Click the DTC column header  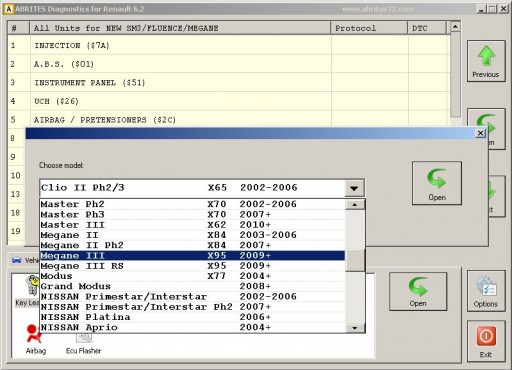pos(427,28)
